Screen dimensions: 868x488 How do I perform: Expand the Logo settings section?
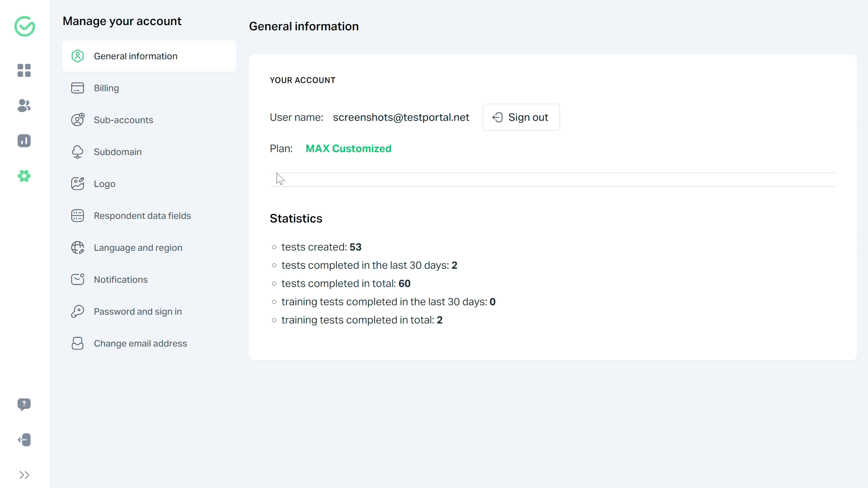pyautogui.click(x=105, y=184)
